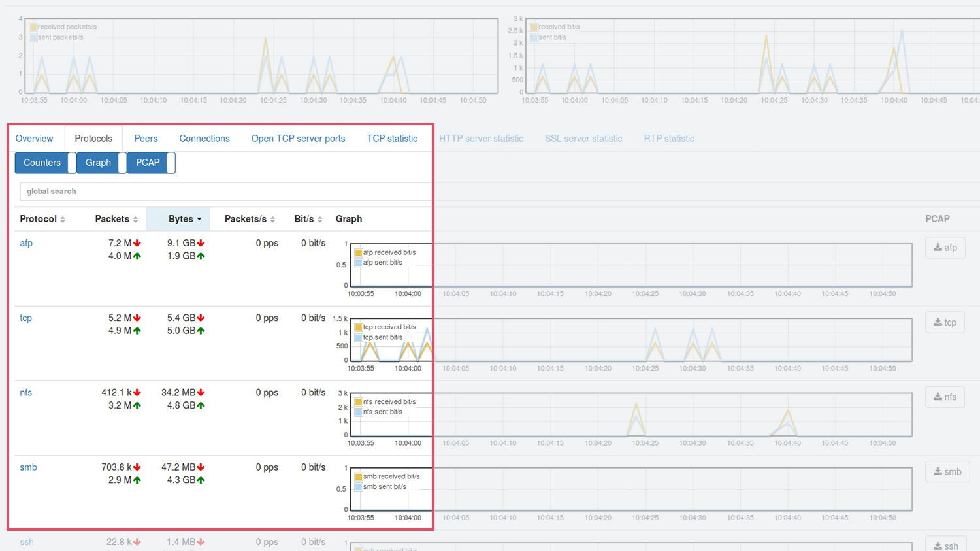Switch to the Peers tab
The width and height of the screenshot is (980, 551).
coord(146,139)
